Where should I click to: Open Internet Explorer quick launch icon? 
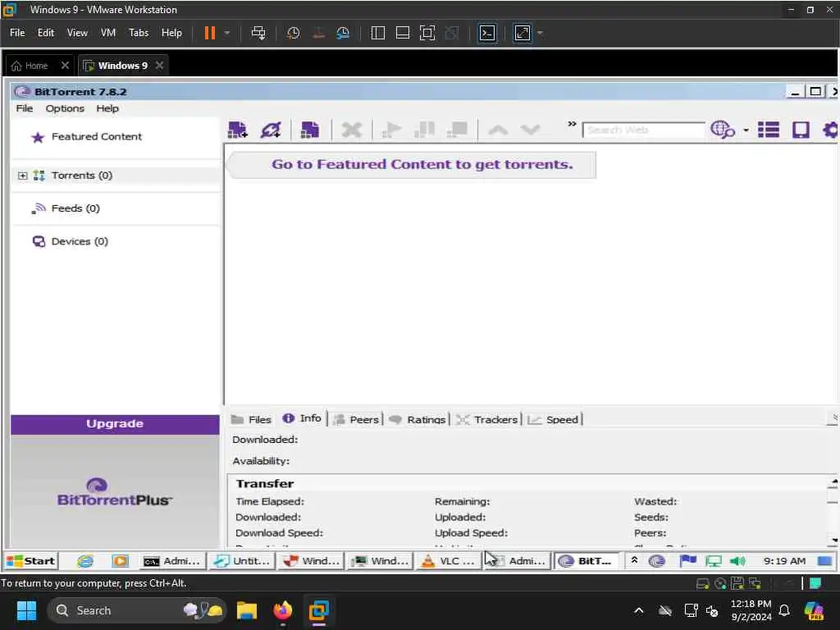coord(85,561)
